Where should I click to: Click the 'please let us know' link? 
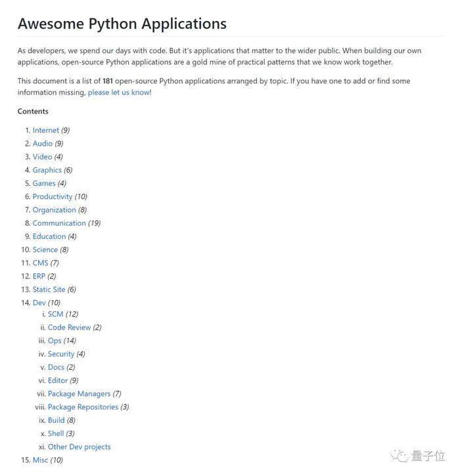[118, 93]
